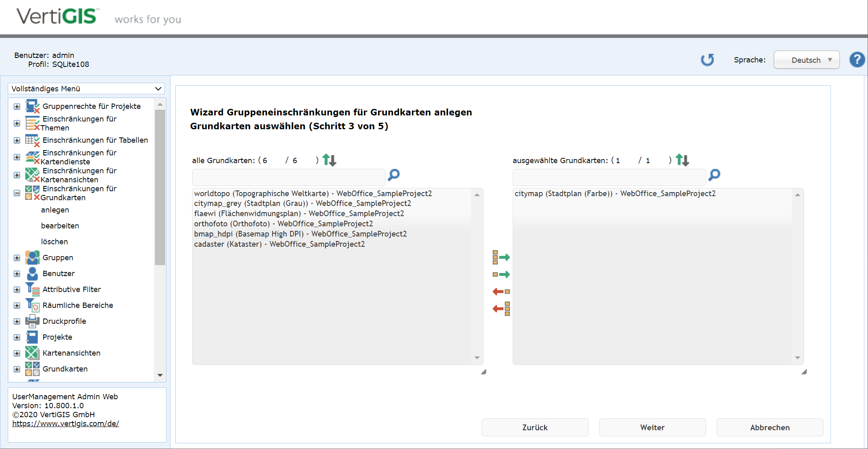This screenshot has width=868, height=449.
Task: Click the add-selected-basemap right arrow icon
Action: coord(501,274)
